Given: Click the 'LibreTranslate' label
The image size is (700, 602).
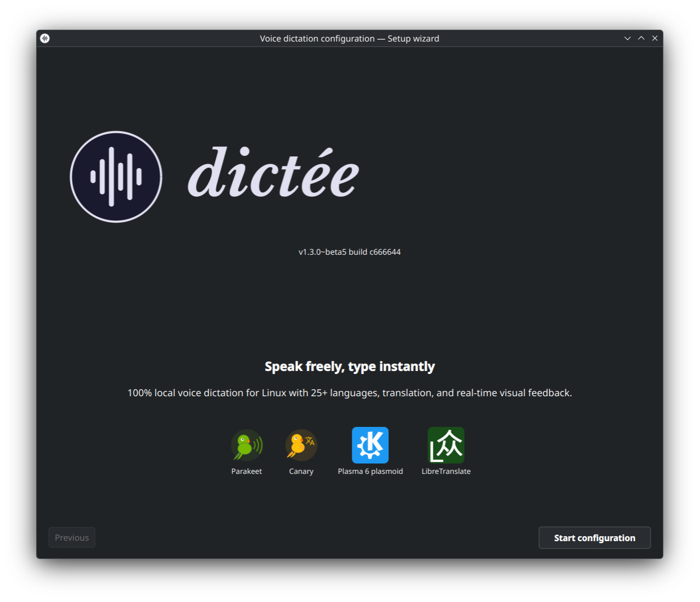Looking at the screenshot, I should [x=446, y=471].
